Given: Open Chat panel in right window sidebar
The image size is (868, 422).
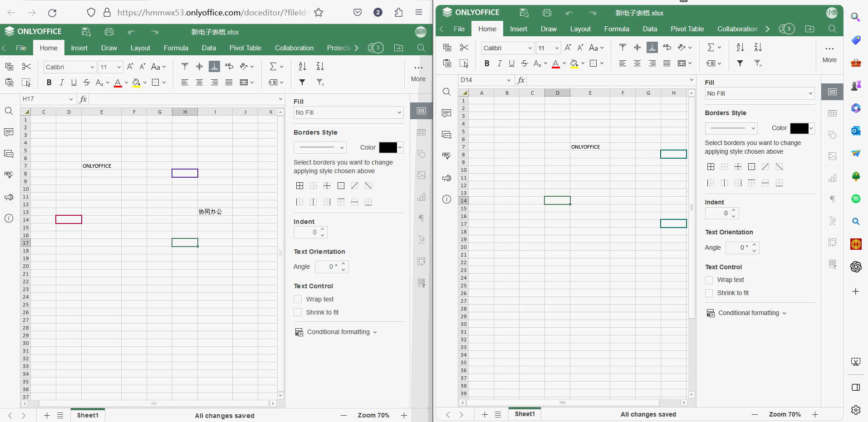Looking at the screenshot, I should coord(446,135).
